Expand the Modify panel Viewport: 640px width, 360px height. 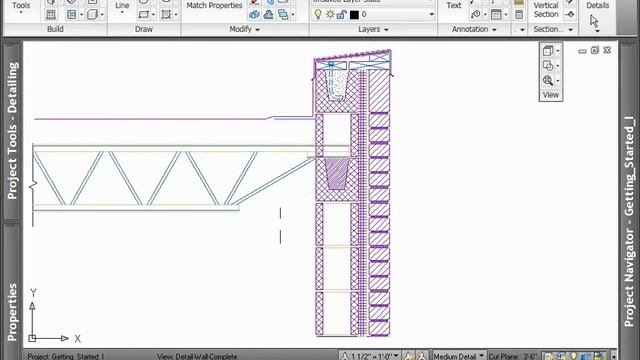(x=244, y=29)
